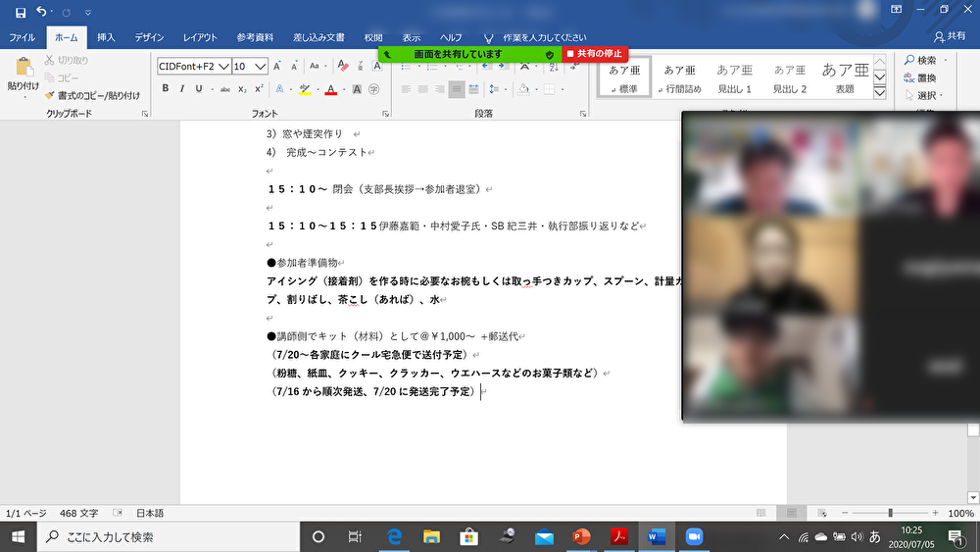The width and height of the screenshot is (980, 552).
Task: Expand the styles gallery more arrow
Action: click(879, 93)
